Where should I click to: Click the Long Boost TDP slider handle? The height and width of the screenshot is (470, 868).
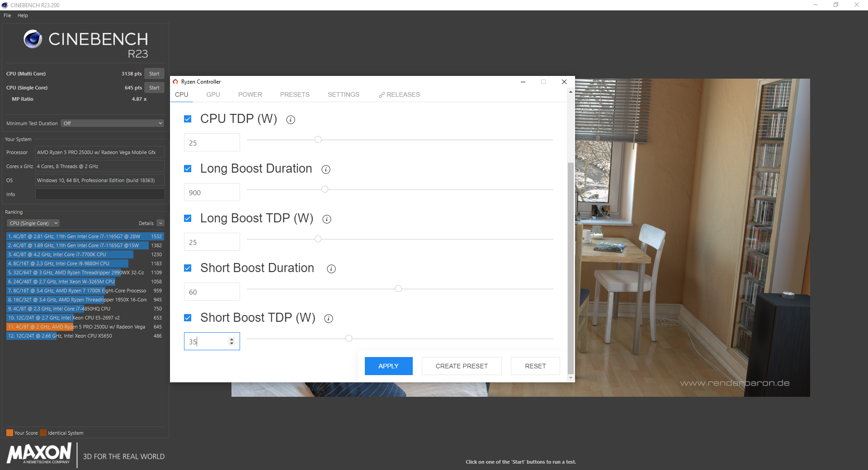coord(318,239)
